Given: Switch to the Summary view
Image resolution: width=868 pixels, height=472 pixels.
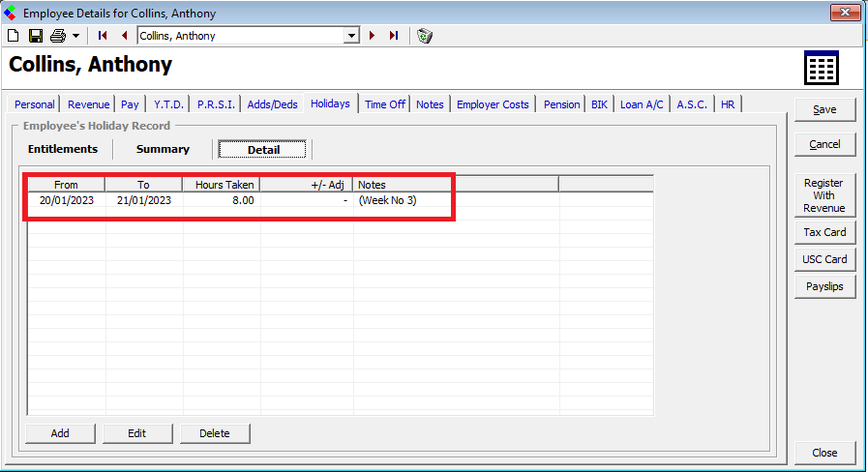Looking at the screenshot, I should [x=163, y=149].
